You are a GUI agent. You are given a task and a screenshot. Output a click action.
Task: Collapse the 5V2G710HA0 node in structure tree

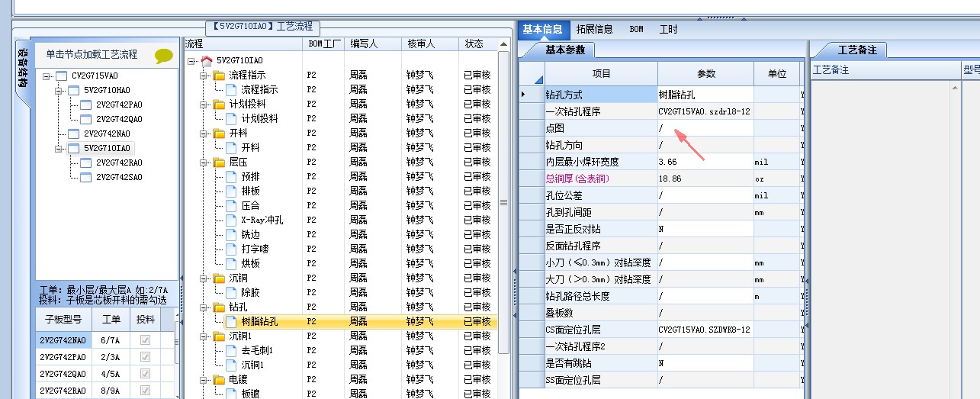point(59,90)
